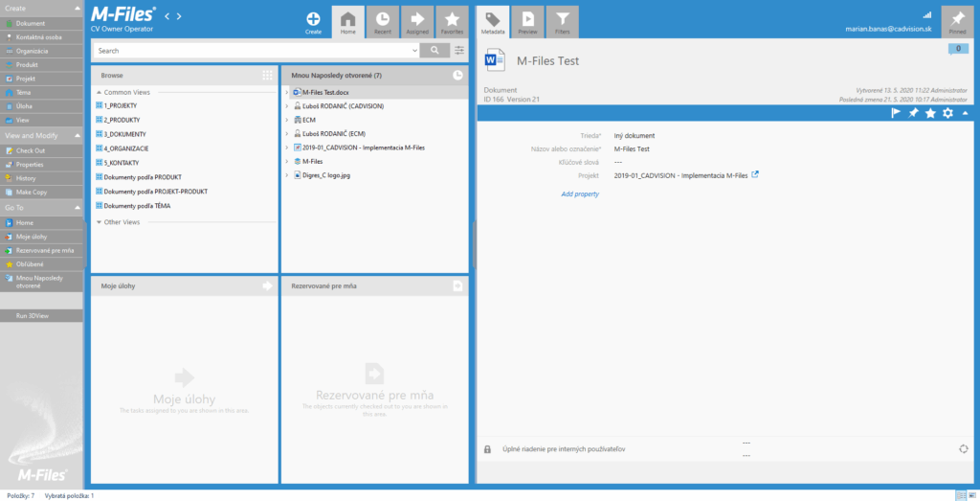Open History from sidebar
Viewport: 980px width, 501px height.
(41, 178)
